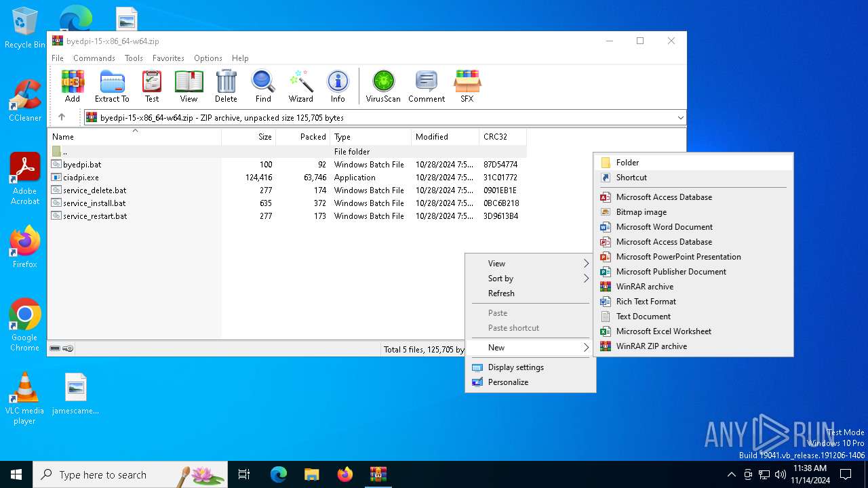Launch the Wizard wand icon
The width and height of the screenshot is (868, 488).
[x=301, y=86]
